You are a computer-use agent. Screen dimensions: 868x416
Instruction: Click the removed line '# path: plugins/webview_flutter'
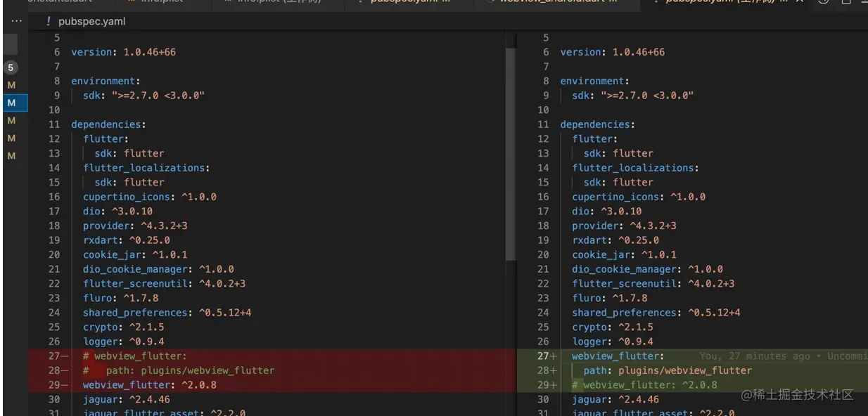(178, 370)
